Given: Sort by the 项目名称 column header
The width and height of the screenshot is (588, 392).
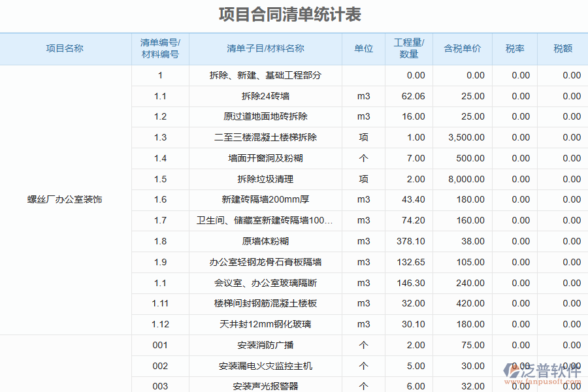Looking at the screenshot, I should click(65, 48).
